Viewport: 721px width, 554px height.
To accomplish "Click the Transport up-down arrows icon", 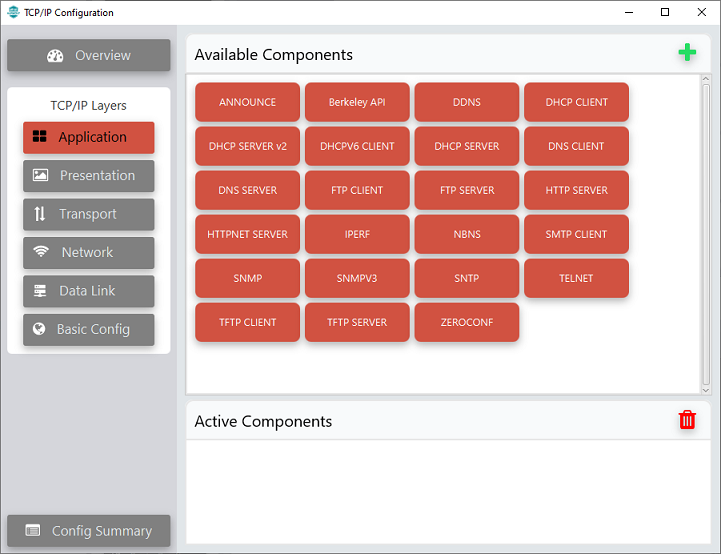I will tap(40, 214).
